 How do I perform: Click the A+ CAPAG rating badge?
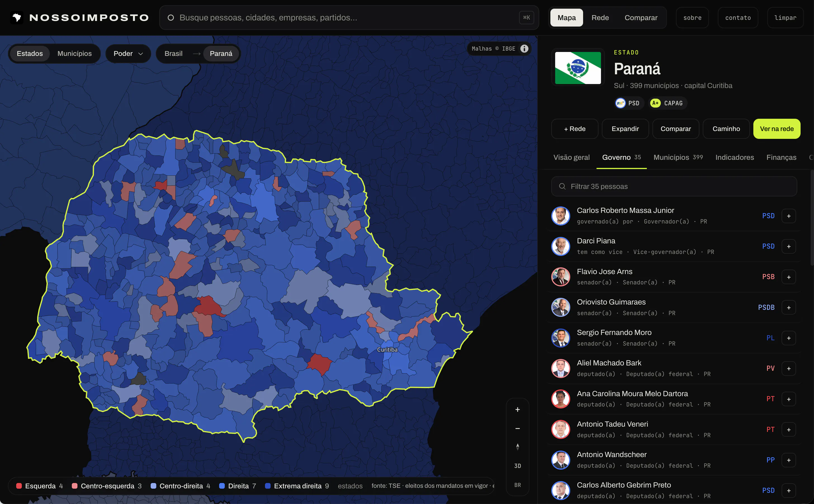667,103
